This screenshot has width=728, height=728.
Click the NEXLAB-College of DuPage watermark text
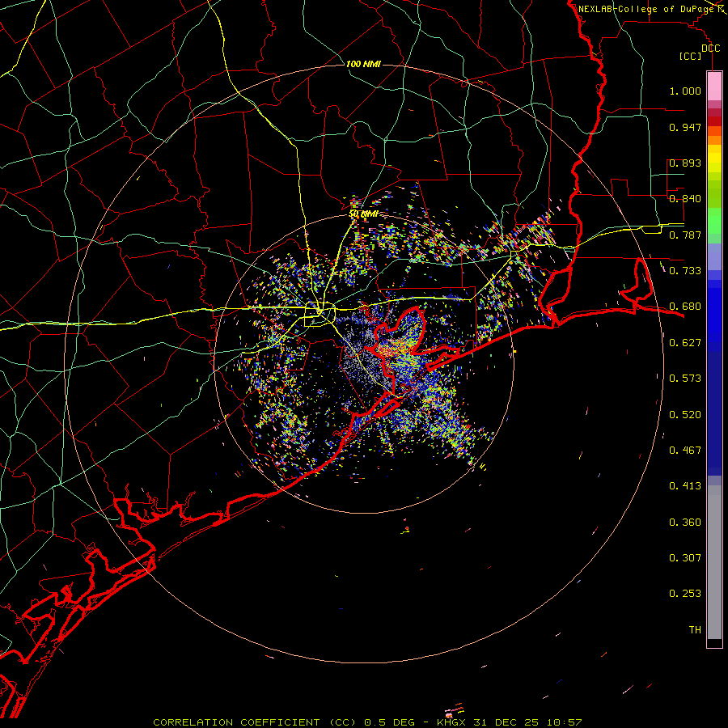pyautogui.click(x=645, y=9)
